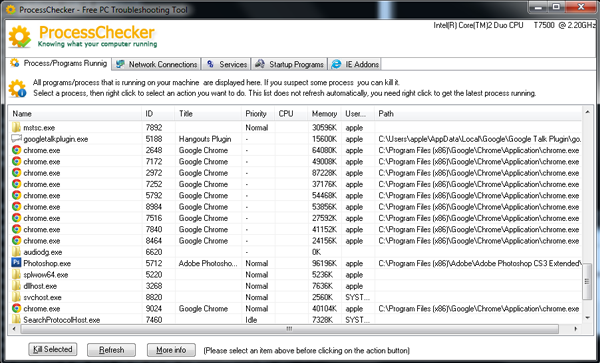The image size is (600, 363).
Task: Open the Startup Programs tab
Action: (289, 64)
